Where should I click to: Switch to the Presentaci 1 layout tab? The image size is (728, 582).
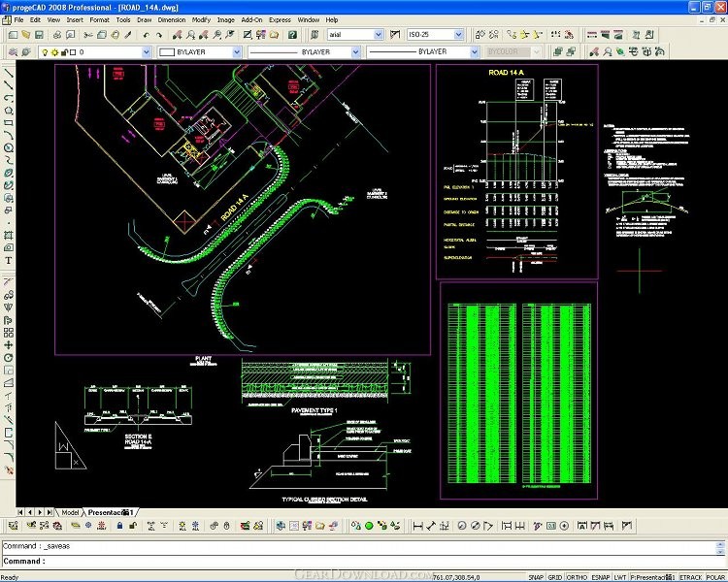(x=111, y=512)
